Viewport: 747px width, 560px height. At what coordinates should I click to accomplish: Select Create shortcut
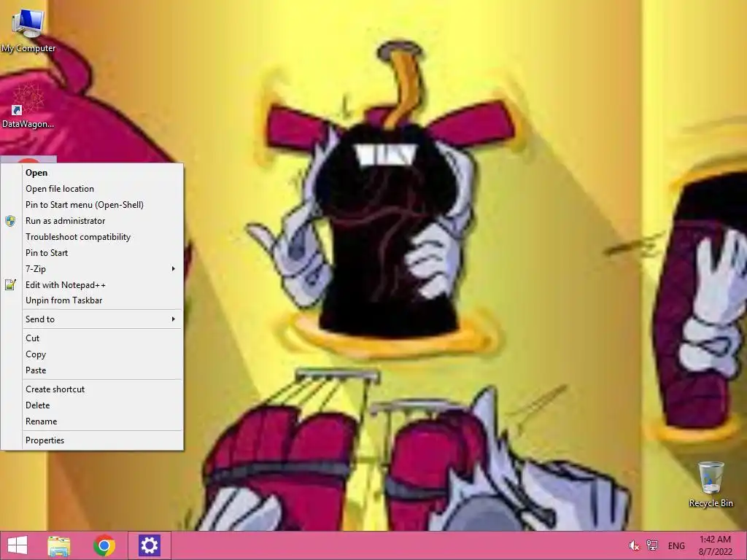[92, 389]
